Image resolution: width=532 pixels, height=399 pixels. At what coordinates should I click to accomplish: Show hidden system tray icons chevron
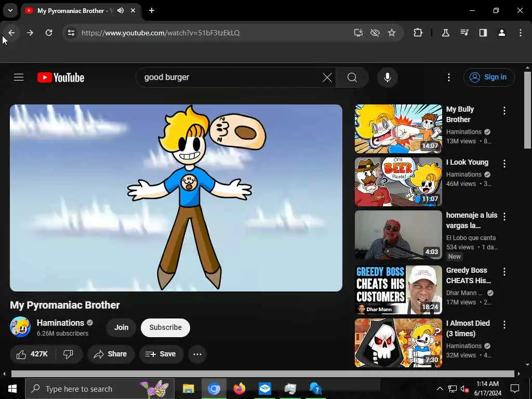[440, 389]
